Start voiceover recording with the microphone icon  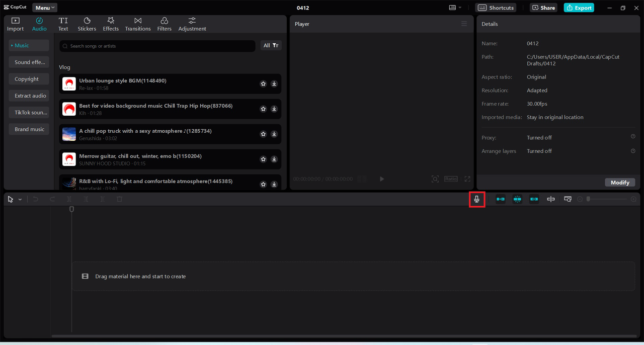pyautogui.click(x=477, y=199)
